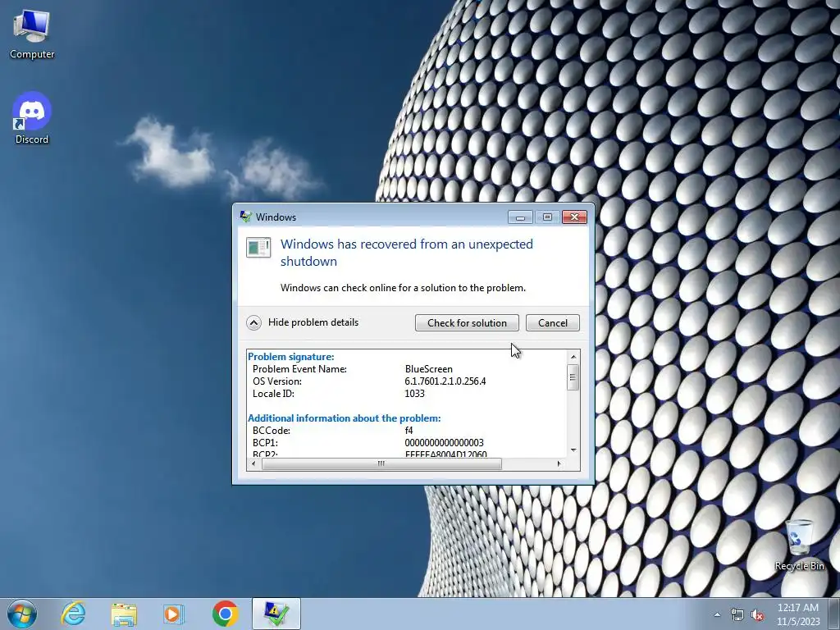The image size is (840, 630).
Task: Open Google Chrome from the taskbar
Action: (x=225, y=614)
